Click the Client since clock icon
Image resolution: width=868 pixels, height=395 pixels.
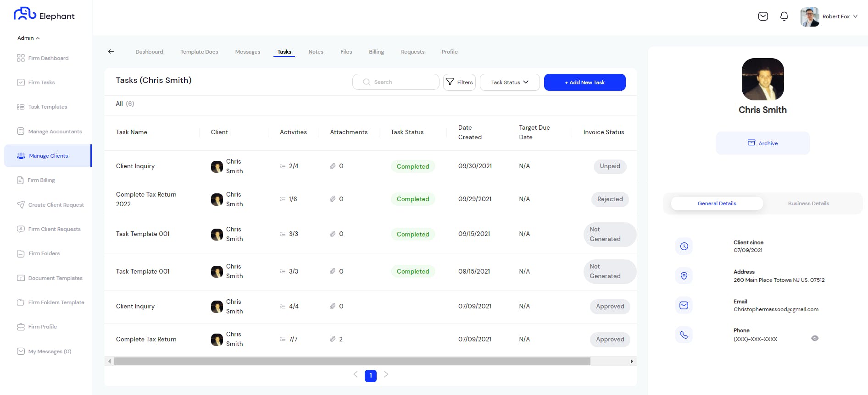click(x=684, y=246)
